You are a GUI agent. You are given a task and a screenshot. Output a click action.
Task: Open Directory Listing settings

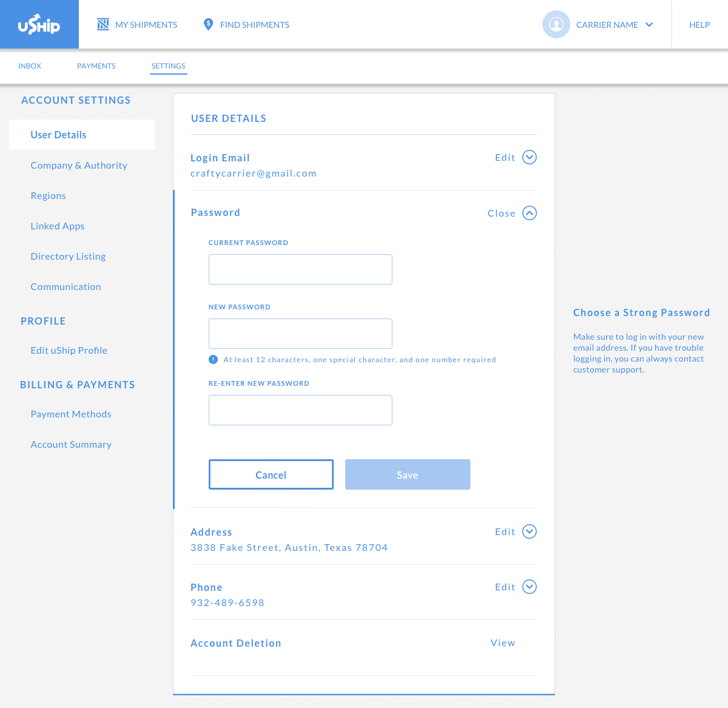[68, 256]
